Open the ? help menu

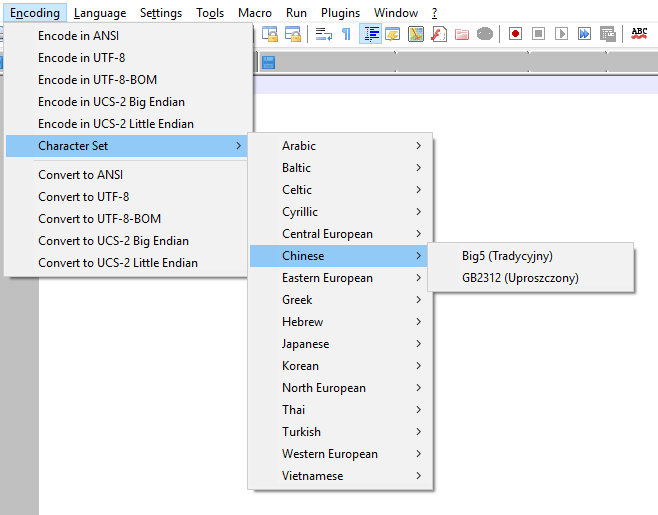click(434, 13)
